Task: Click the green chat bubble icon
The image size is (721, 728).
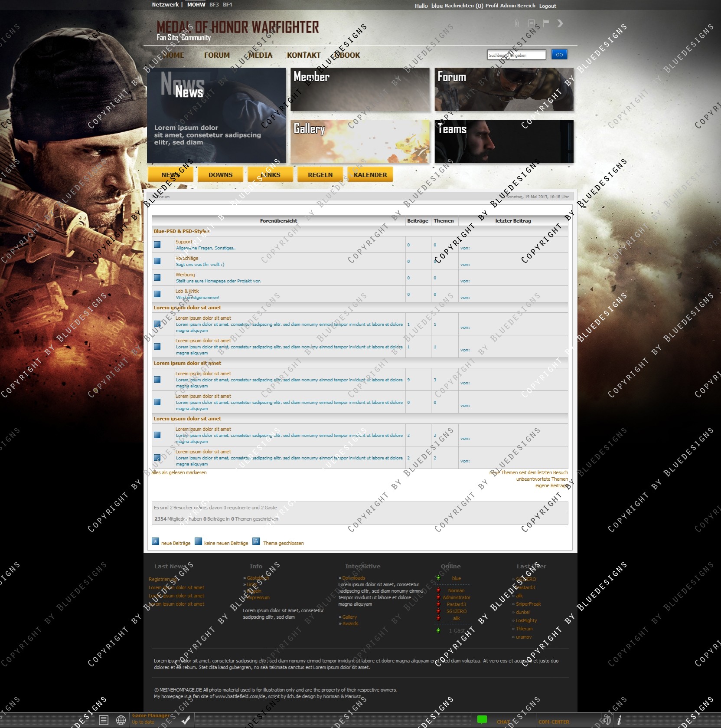Action: coord(482,720)
